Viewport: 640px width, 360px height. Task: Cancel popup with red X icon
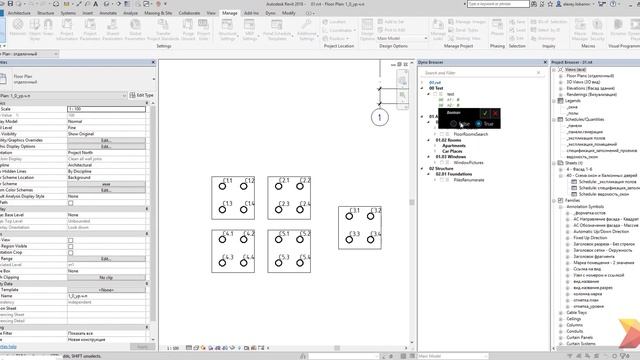click(x=495, y=113)
